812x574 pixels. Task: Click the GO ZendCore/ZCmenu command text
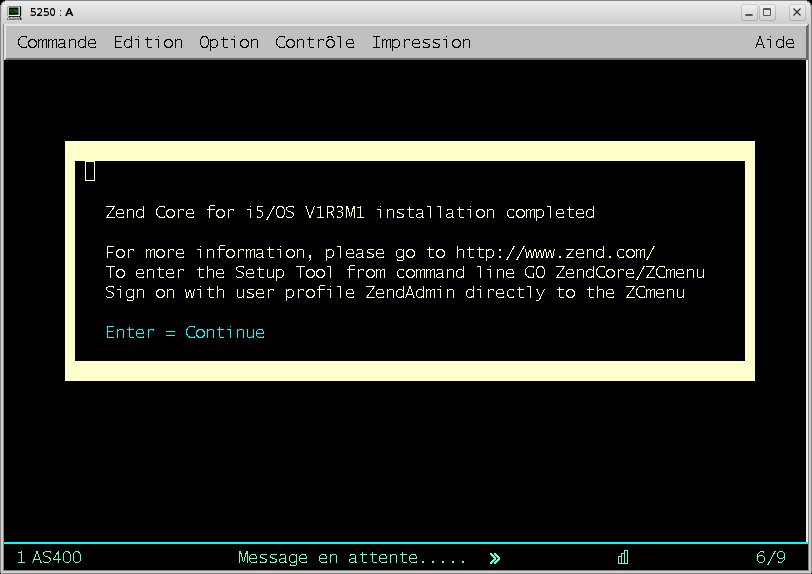(615, 272)
